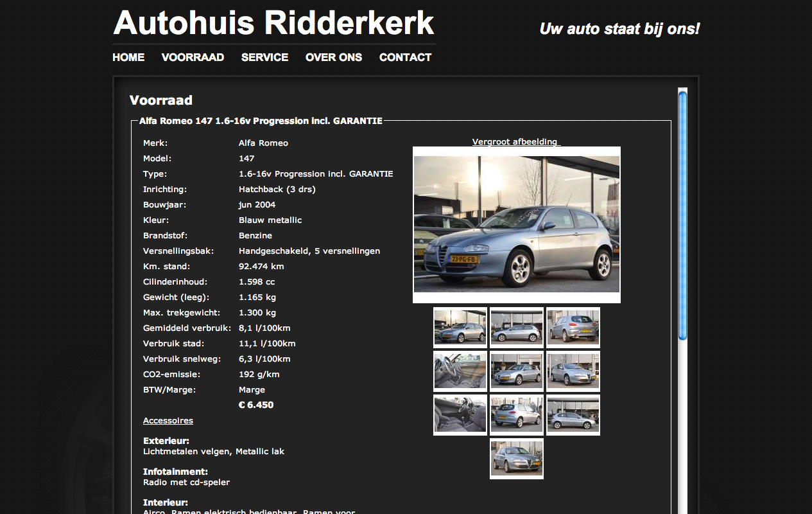Viewport: 812px width, 514px height.
Task: Click the 'Km. stand:' label
Action: (x=167, y=267)
